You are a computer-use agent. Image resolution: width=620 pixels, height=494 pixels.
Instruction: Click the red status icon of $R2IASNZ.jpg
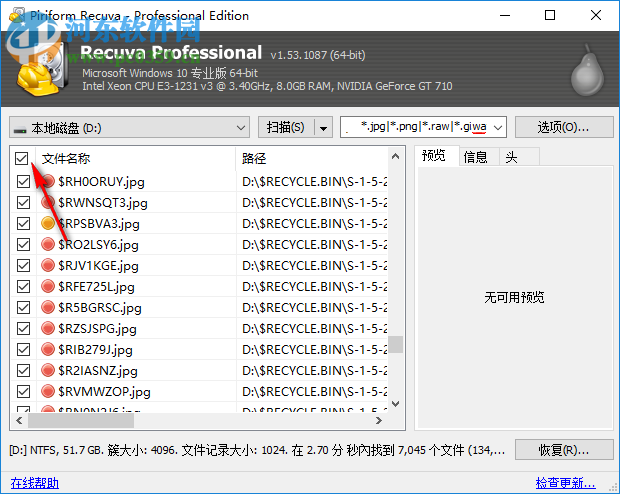point(48,370)
